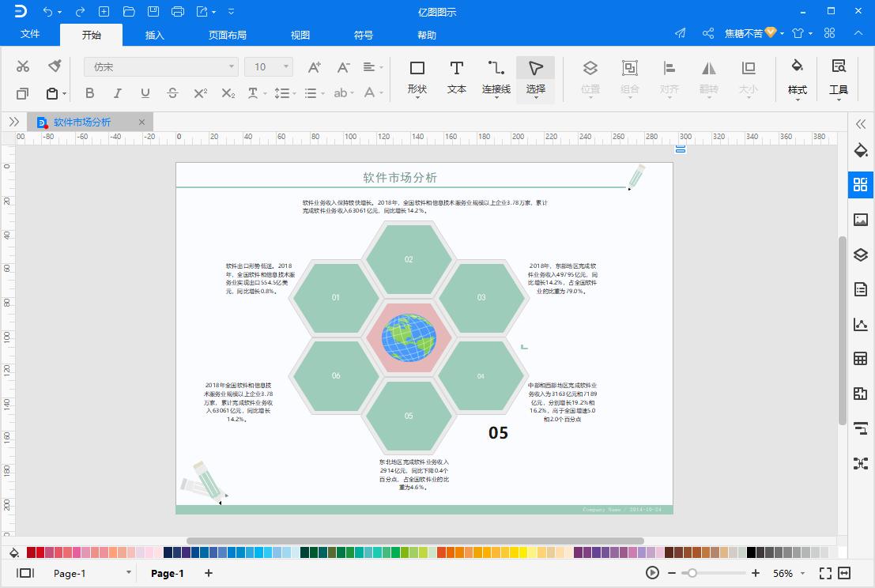Click the 工具 tools button
Viewport: 875px width, 588px height.
point(838,77)
